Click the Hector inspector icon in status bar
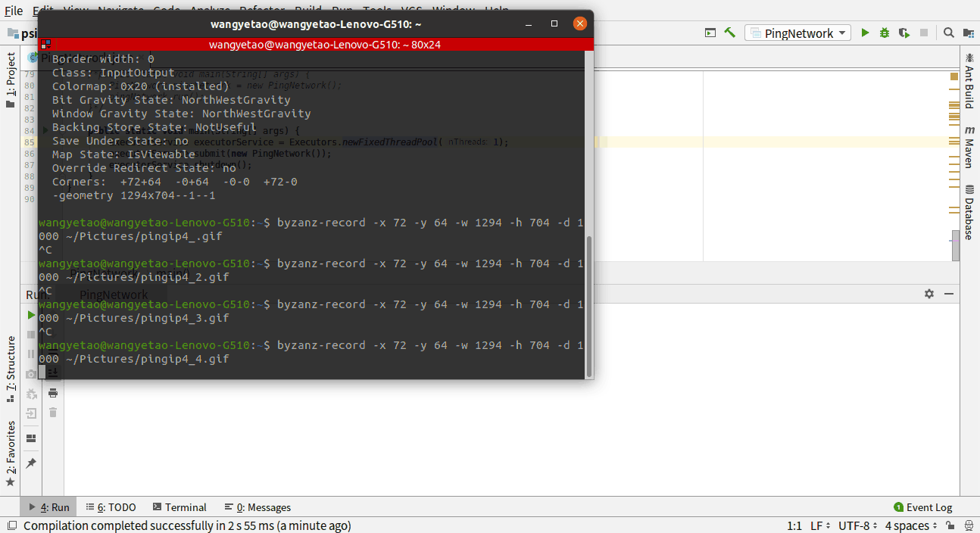 tap(969, 525)
